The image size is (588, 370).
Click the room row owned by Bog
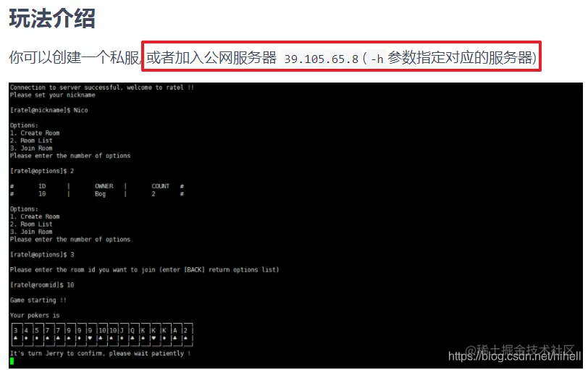tap(97, 194)
